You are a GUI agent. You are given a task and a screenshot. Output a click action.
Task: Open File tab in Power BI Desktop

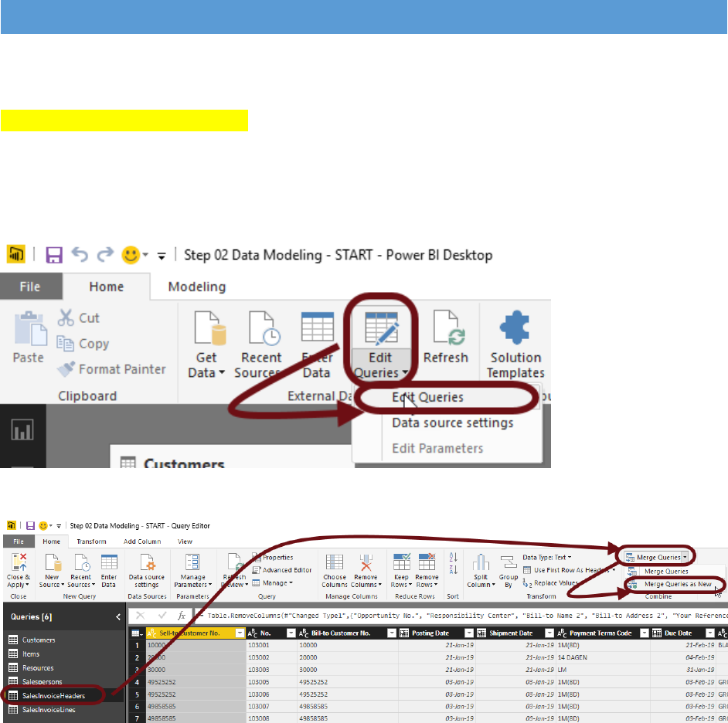[30, 287]
